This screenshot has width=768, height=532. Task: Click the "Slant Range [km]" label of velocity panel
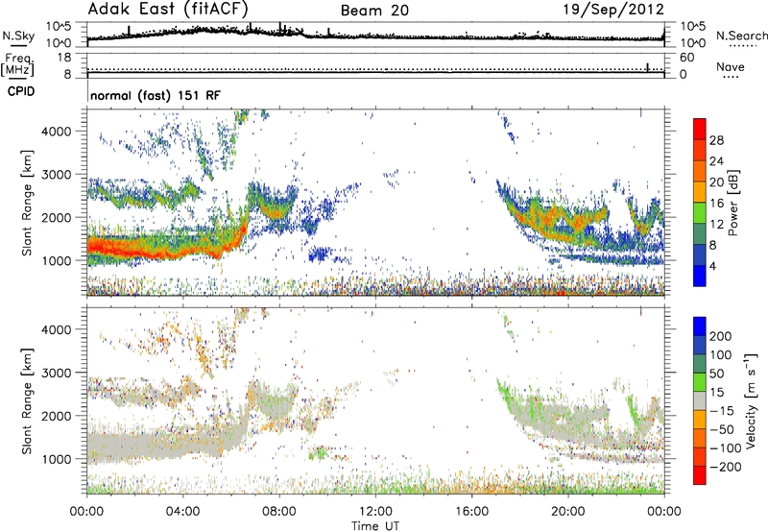[x=27, y=401]
